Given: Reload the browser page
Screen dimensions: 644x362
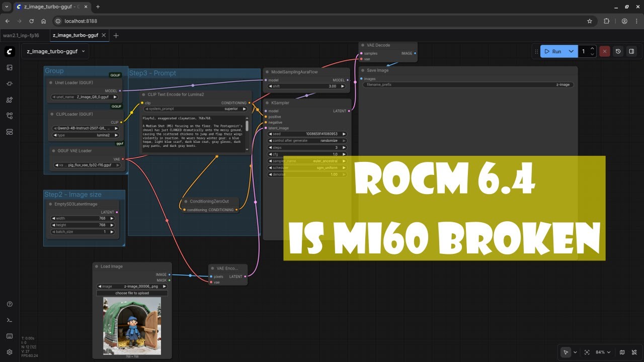Looking at the screenshot, I should (32, 21).
